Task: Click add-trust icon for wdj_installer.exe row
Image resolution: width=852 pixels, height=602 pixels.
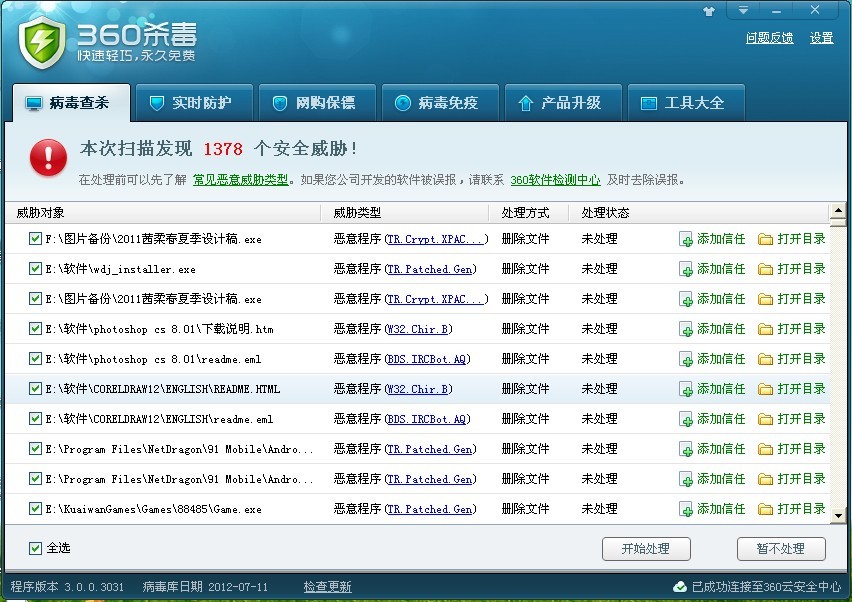Action: pos(686,269)
